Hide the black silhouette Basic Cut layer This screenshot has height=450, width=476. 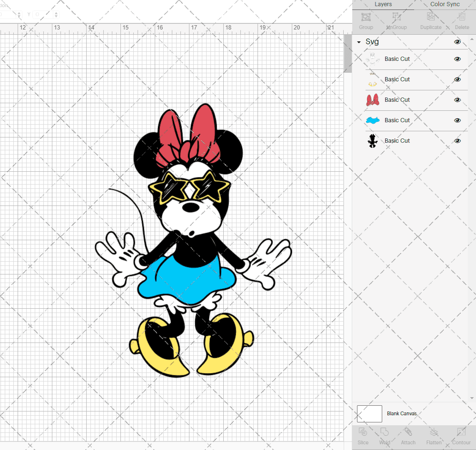(457, 141)
